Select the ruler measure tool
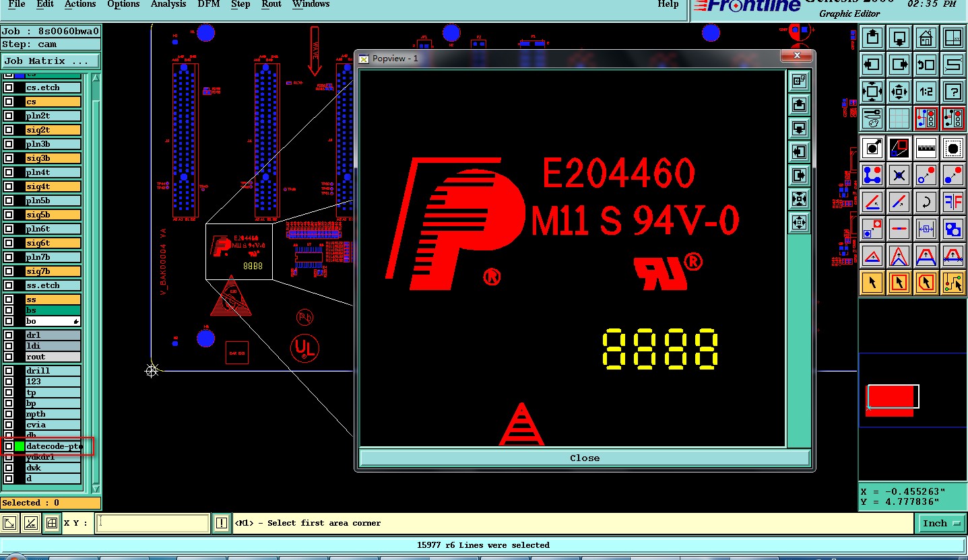Screen dimensions: 968x560 926,148
